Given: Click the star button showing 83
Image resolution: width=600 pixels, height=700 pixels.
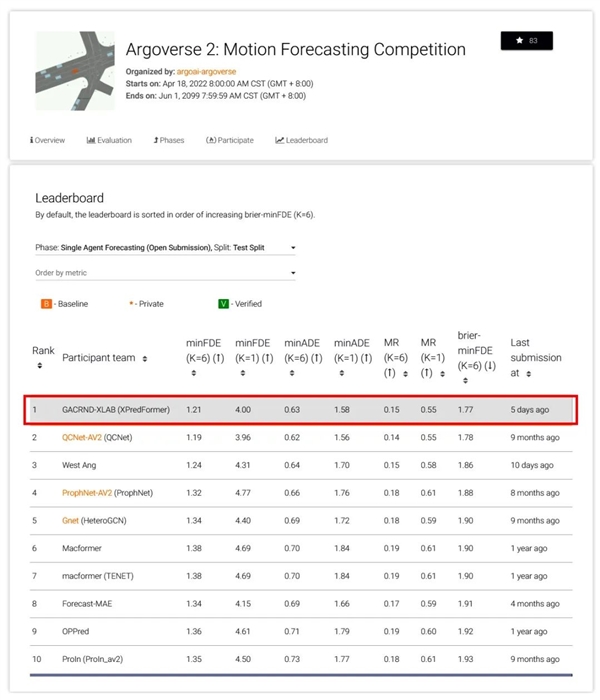Looking at the screenshot, I should (x=526, y=41).
